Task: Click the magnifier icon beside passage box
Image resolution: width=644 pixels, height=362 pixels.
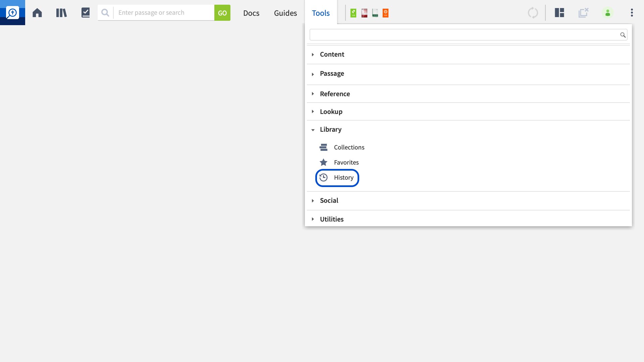Action: tap(105, 13)
